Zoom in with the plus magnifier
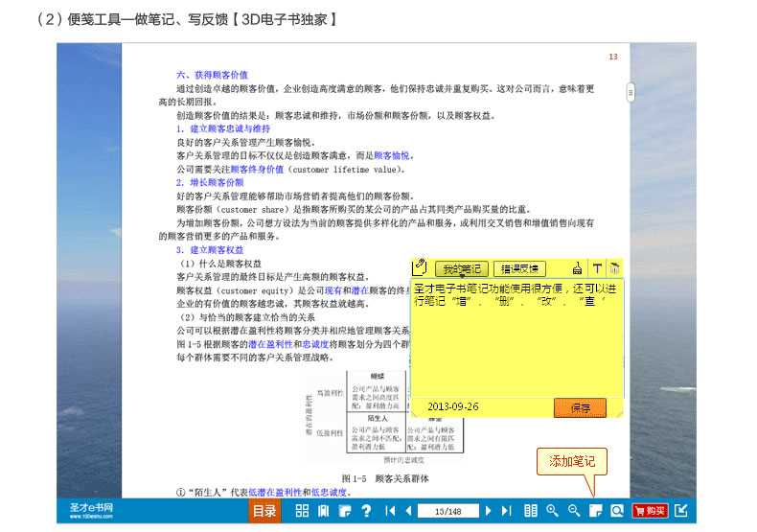This screenshot has width=757, height=532. (x=552, y=511)
